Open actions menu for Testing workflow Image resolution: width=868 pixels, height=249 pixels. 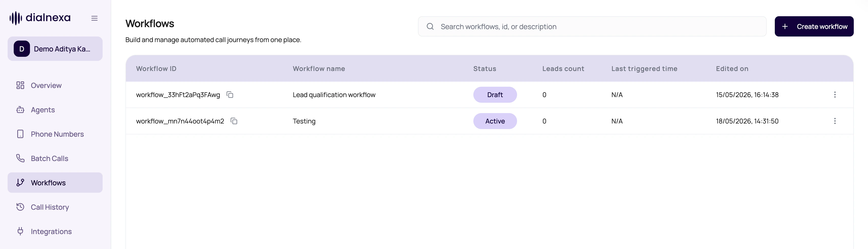tap(835, 121)
